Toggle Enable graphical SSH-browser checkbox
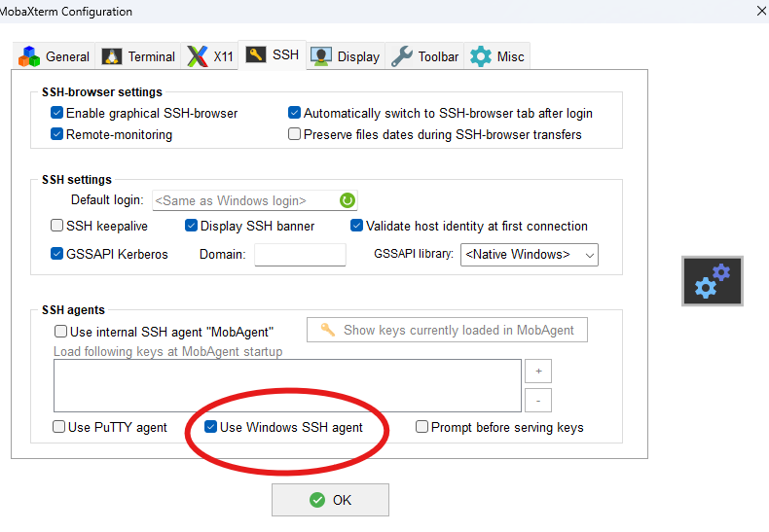Image resolution: width=769 pixels, height=532 pixels. tap(56, 113)
